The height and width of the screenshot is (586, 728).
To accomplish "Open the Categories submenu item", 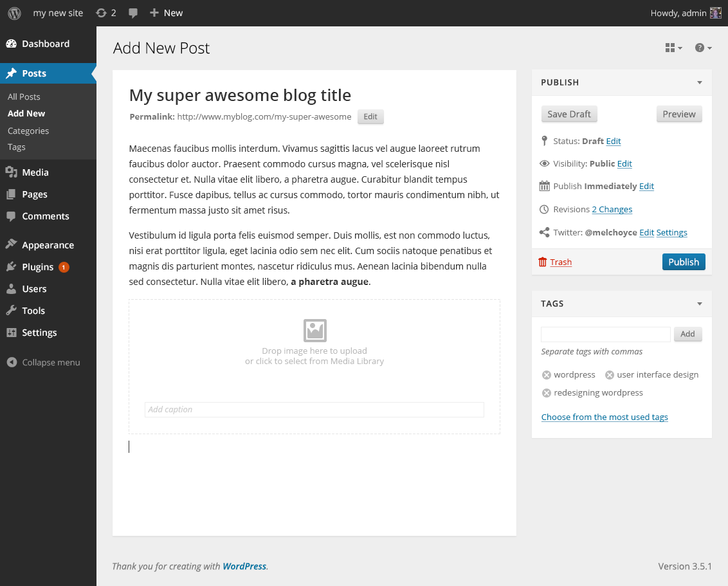I will [28, 131].
